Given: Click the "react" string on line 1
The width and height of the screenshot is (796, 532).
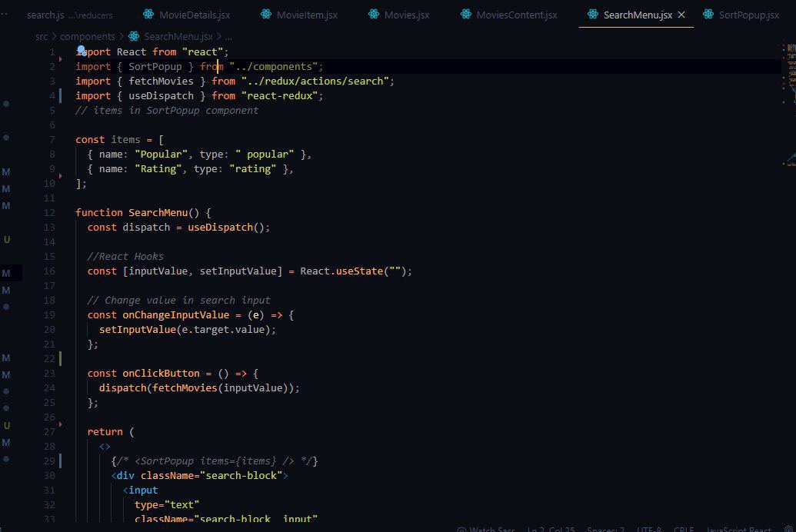Looking at the screenshot, I should point(202,52).
